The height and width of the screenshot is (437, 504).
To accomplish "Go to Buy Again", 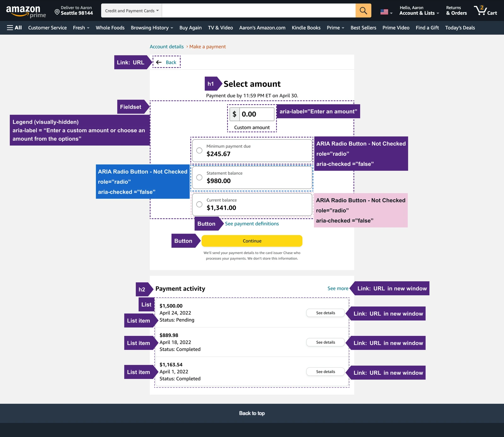I will [x=191, y=28].
